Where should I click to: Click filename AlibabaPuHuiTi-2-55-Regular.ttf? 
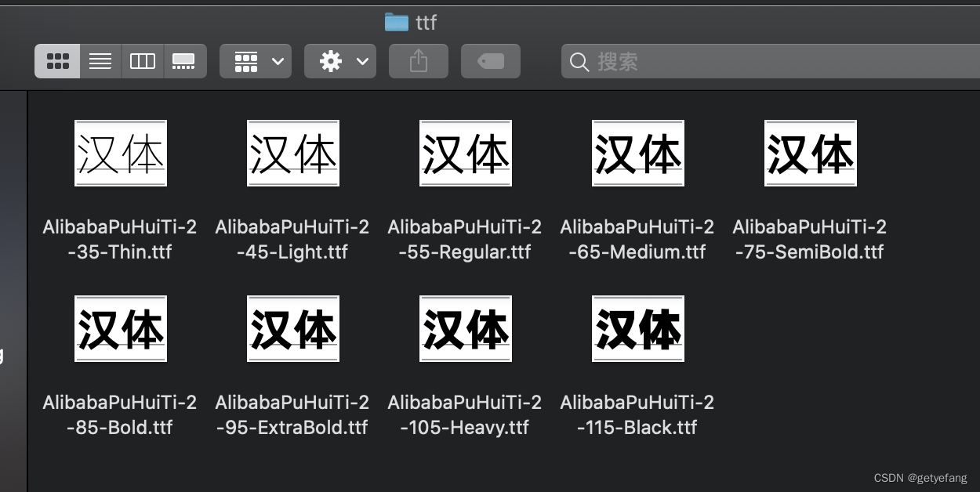465,240
